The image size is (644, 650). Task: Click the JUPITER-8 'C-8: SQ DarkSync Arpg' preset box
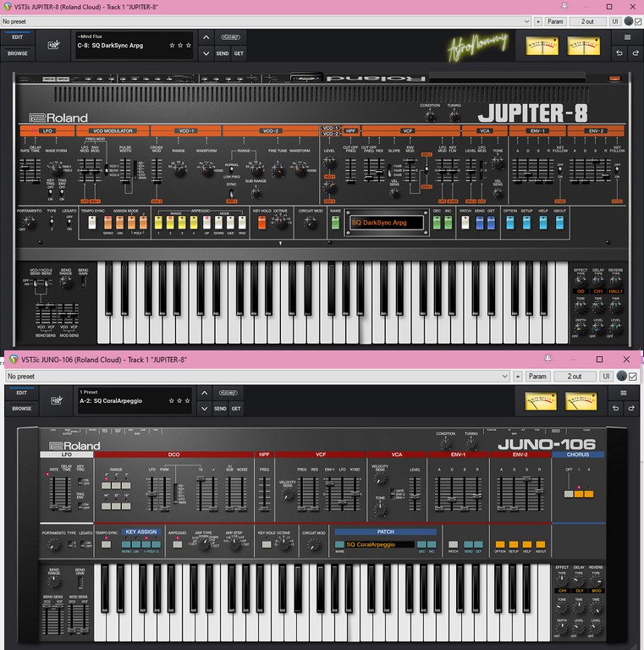[134, 45]
